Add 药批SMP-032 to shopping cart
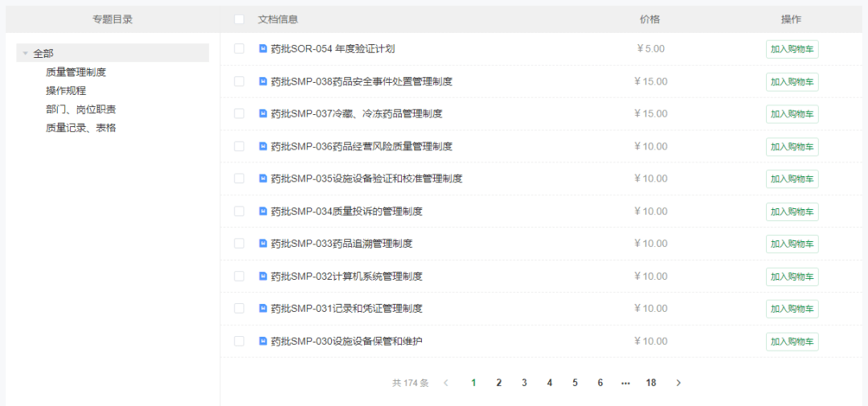Image resolution: width=868 pixels, height=406 pixels. click(792, 277)
